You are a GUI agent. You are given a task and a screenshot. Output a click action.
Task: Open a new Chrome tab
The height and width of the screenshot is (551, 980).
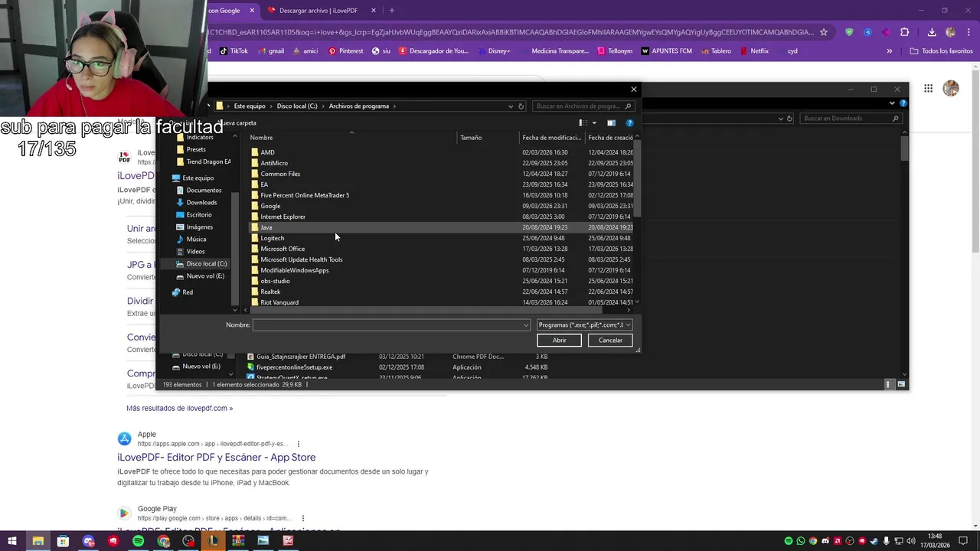391,11
